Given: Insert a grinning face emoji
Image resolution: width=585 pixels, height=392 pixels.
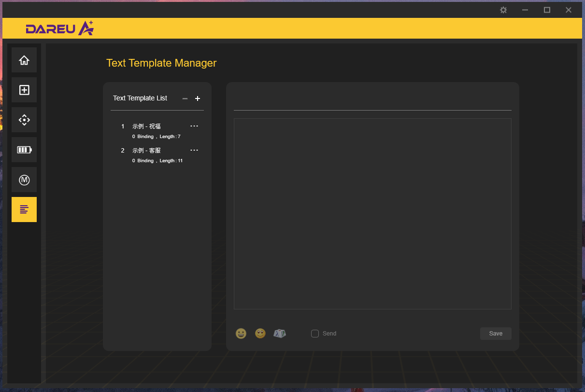Looking at the screenshot, I should coord(241,334).
